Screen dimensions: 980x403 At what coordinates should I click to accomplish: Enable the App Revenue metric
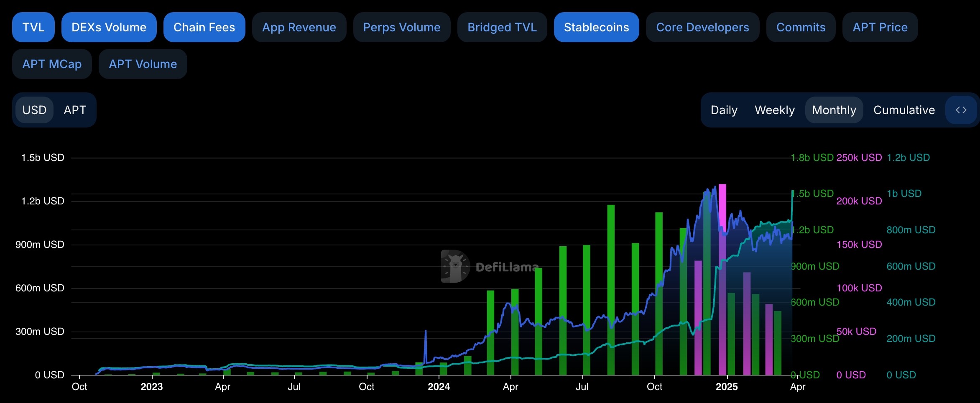pyautogui.click(x=299, y=27)
